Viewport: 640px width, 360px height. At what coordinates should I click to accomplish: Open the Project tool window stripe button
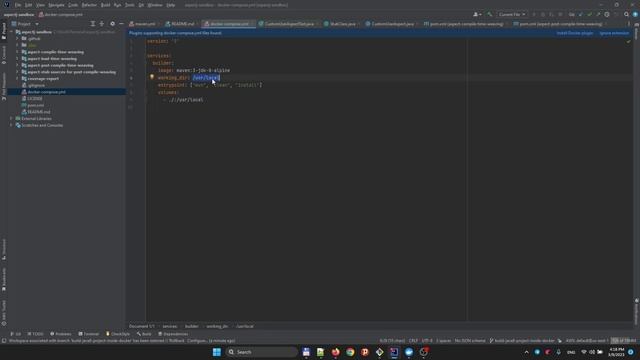4,31
